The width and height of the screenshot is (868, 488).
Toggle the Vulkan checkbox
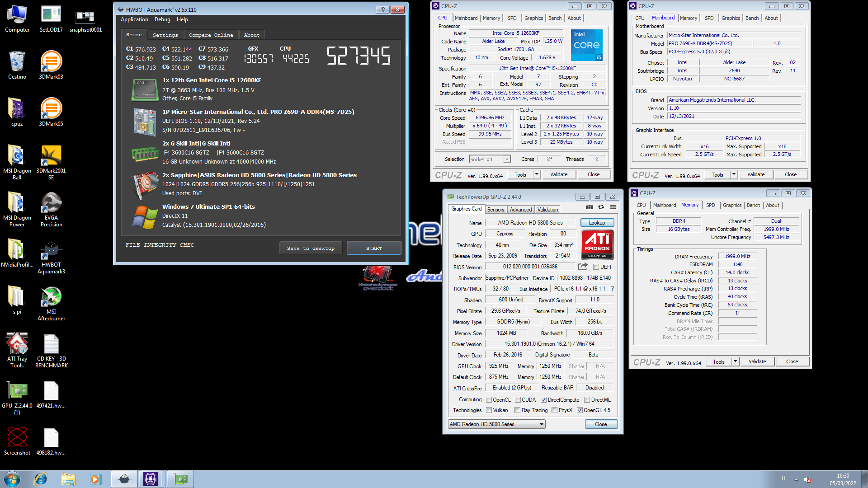point(489,410)
